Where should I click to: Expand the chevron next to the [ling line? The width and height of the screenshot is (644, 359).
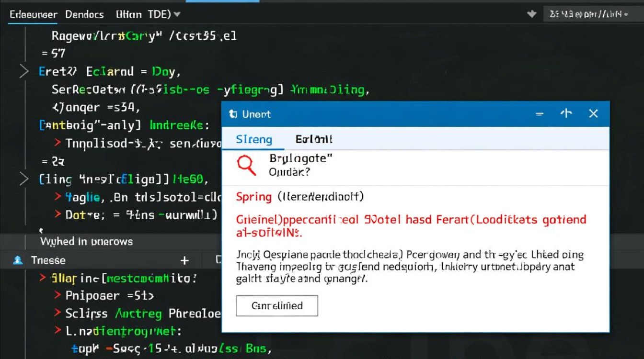24,179
